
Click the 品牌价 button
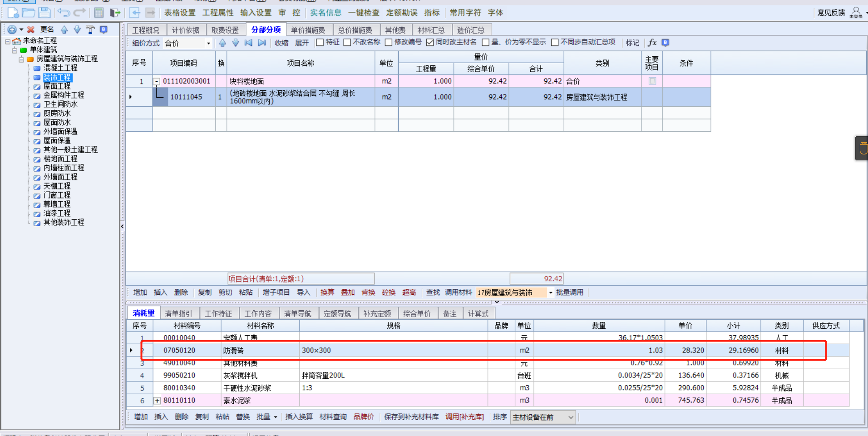[364, 417]
